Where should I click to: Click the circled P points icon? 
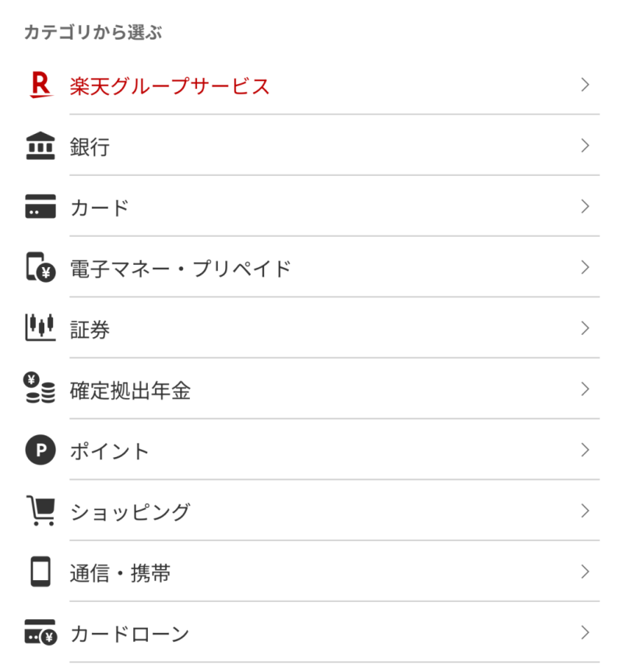tap(40, 451)
